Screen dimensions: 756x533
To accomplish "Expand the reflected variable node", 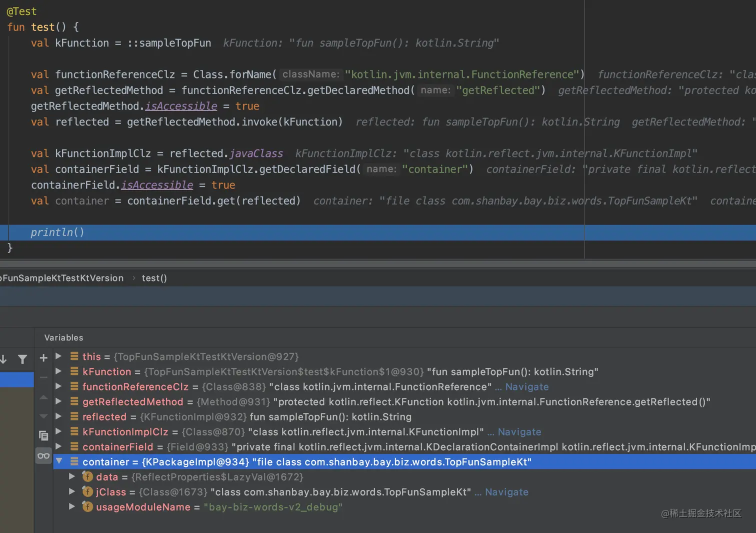I will pyautogui.click(x=58, y=416).
